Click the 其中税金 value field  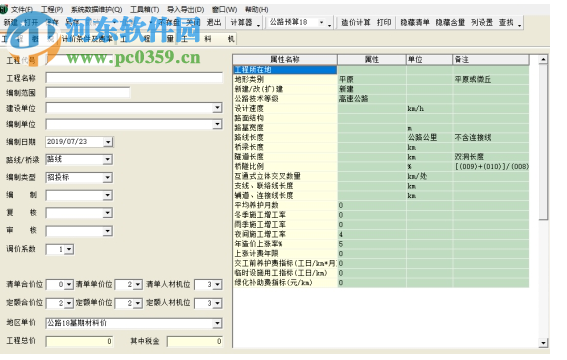195,341
